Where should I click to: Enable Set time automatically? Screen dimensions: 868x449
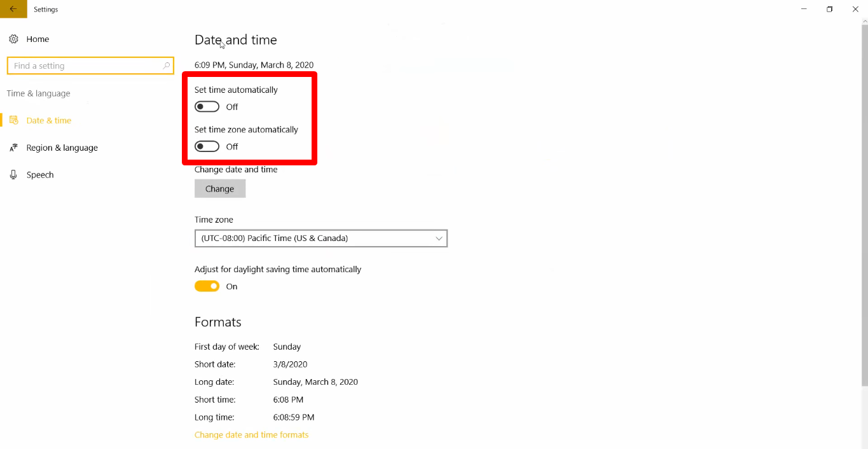pos(206,106)
